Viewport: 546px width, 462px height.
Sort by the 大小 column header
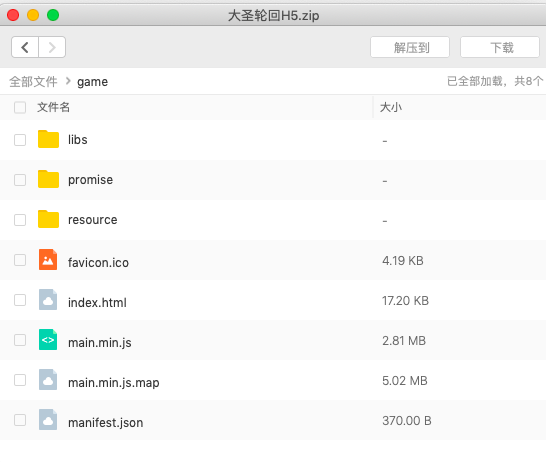click(391, 107)
